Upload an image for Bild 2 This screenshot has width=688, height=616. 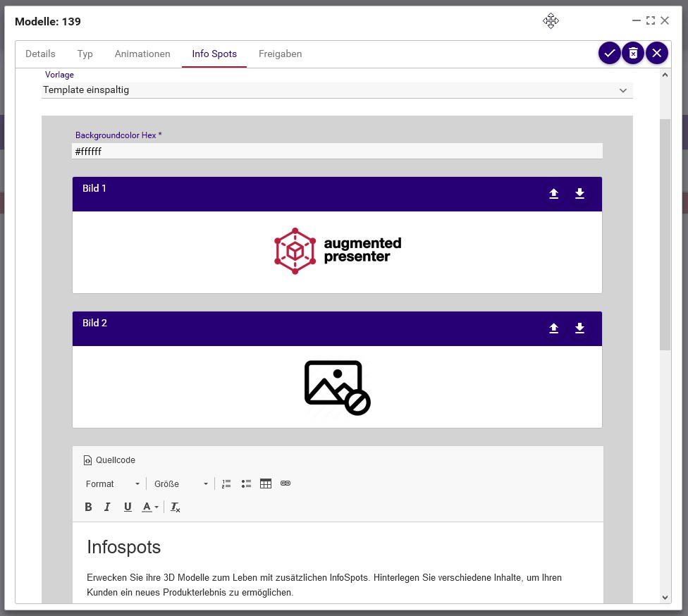(554, 328)
